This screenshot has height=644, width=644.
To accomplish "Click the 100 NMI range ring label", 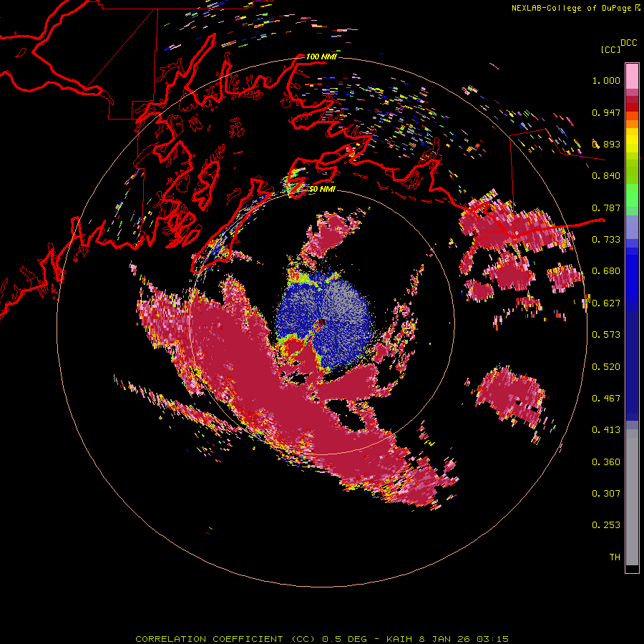I will [x=321, y=57].
